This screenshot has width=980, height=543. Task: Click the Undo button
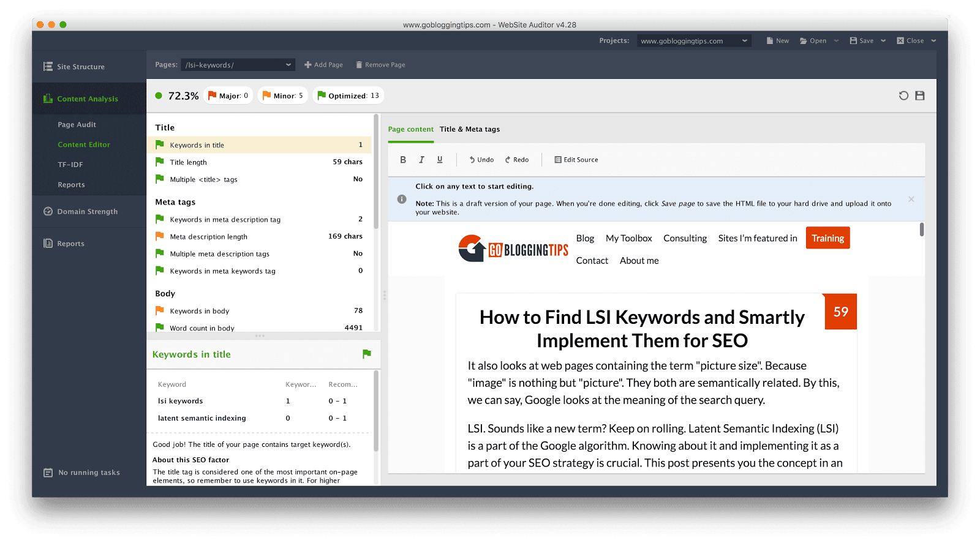[x=481, y=160]
